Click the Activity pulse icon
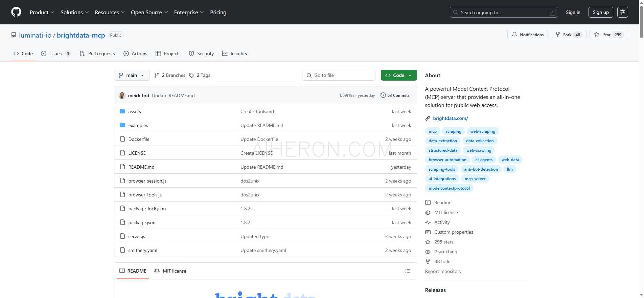 pyautogui.click(x=428, y=222)
